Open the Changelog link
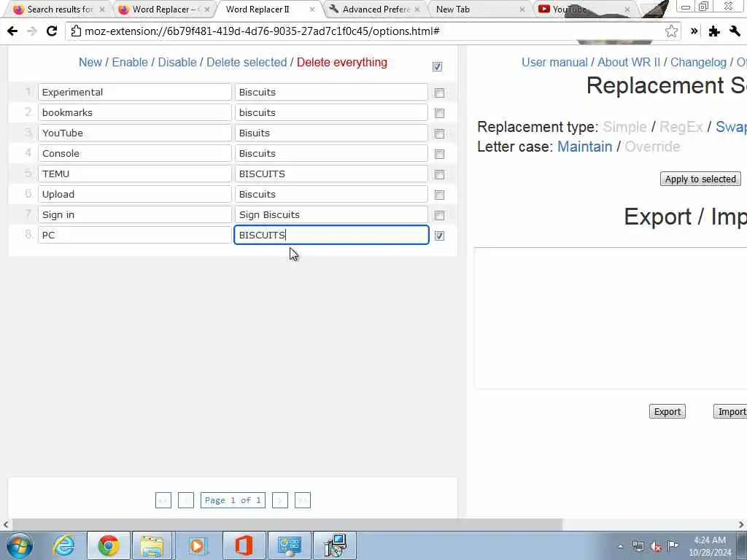747x560 pixels. click(698, 63)
